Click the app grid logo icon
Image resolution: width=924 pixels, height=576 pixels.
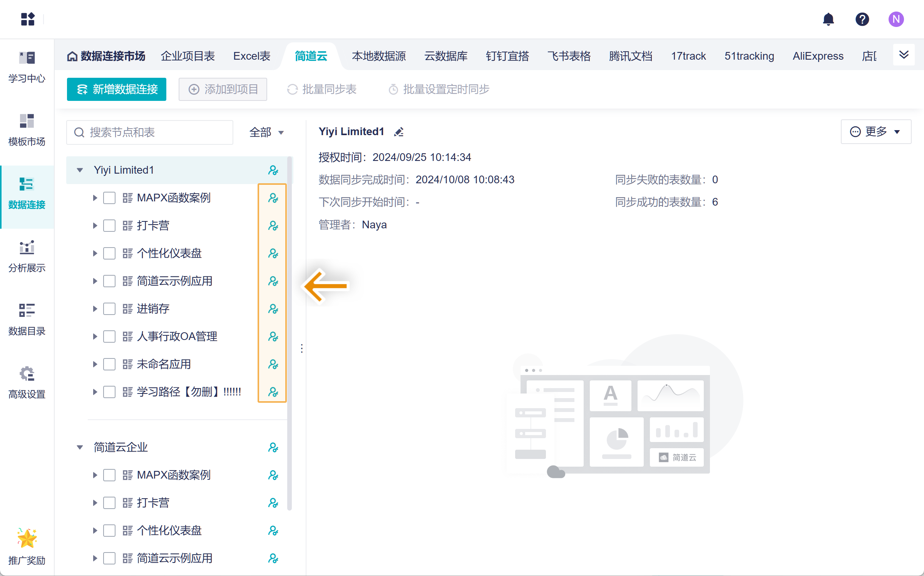(28, 19)
